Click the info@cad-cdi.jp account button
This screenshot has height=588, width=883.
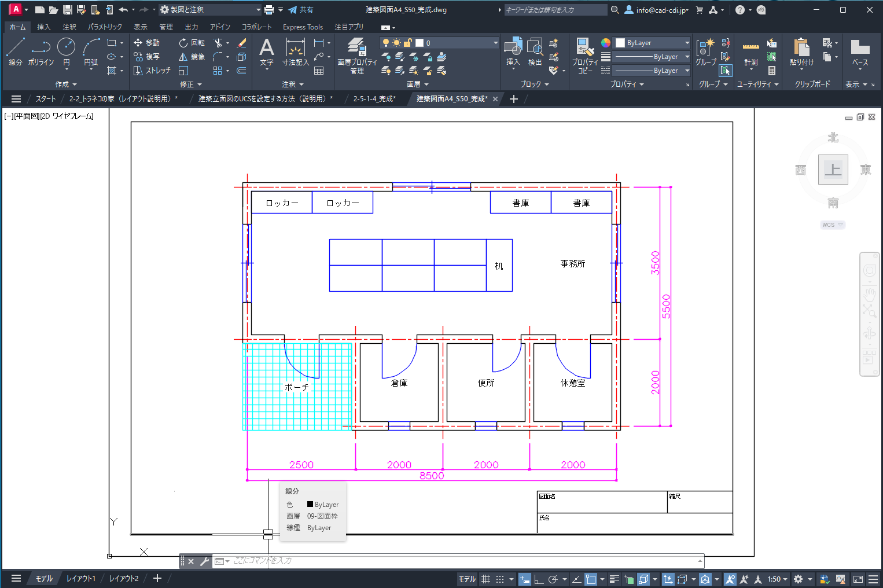(656, 10)
